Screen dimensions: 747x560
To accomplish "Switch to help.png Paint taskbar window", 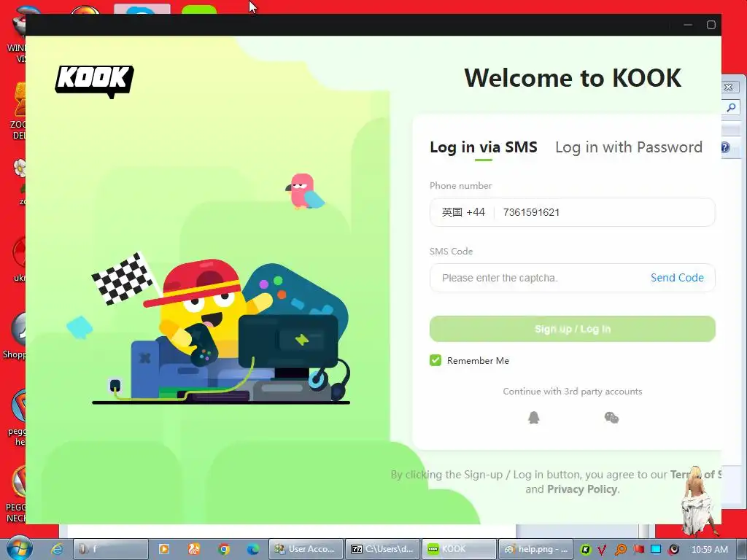I will tap(535, 549).
